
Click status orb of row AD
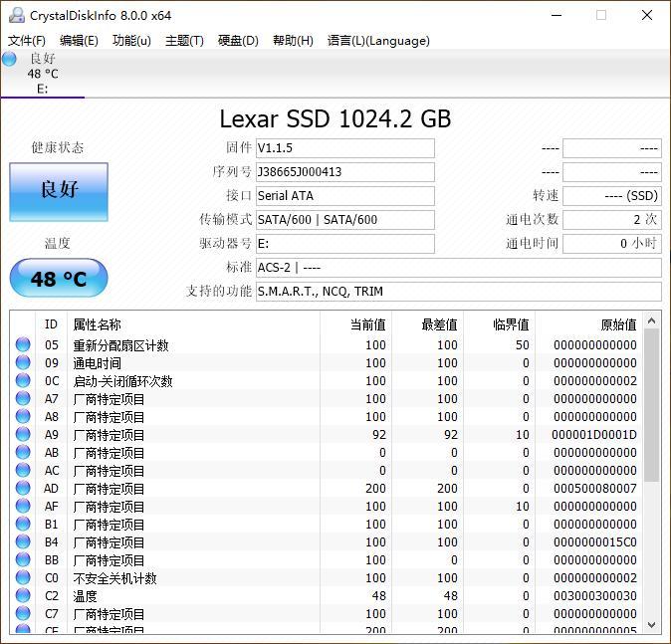23,489
